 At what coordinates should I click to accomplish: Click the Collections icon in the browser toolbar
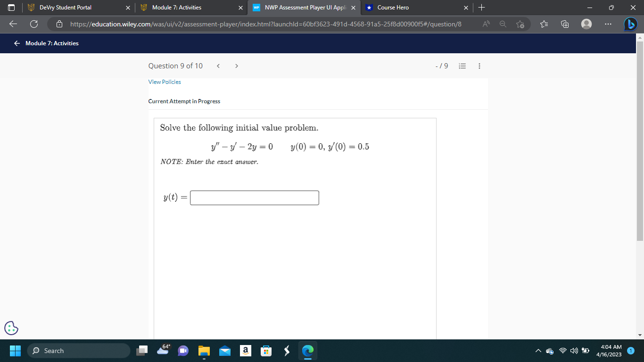coord(564,23)
